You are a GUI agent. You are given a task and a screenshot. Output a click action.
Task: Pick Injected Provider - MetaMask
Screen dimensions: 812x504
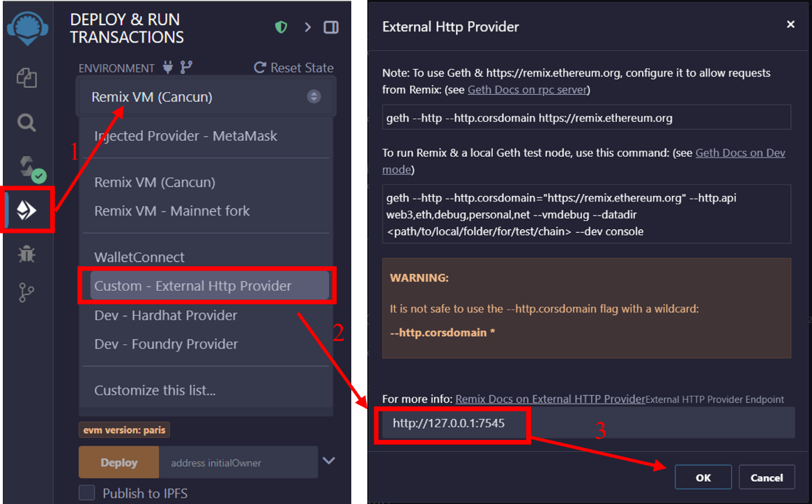click(x=185, y=136)
